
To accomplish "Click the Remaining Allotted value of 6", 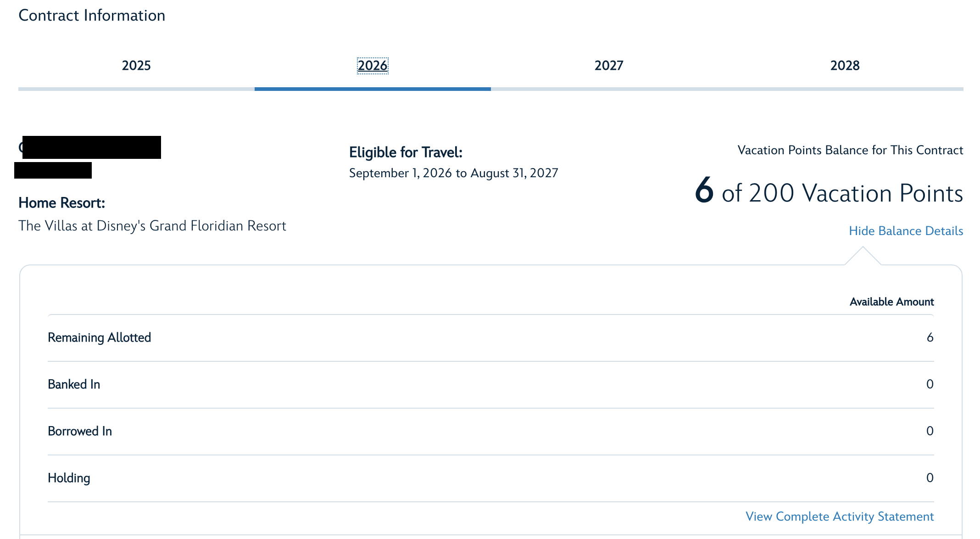I will 930,337.
